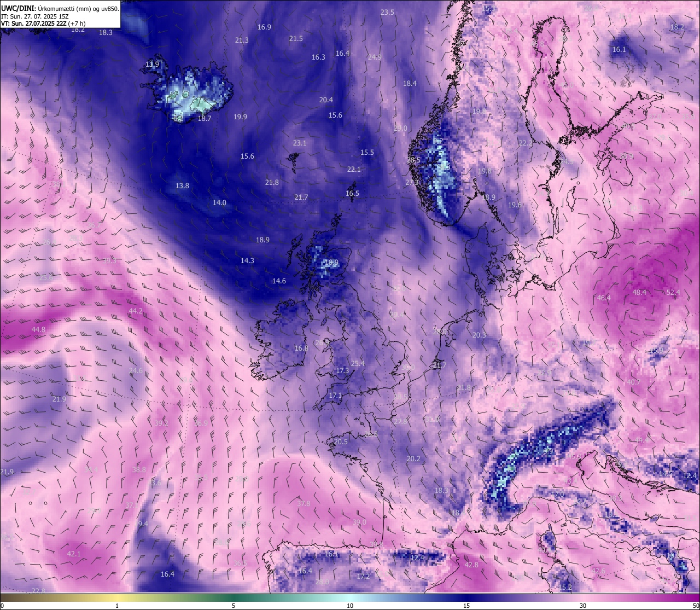Click the 20.2 value label

coord(413,458)
